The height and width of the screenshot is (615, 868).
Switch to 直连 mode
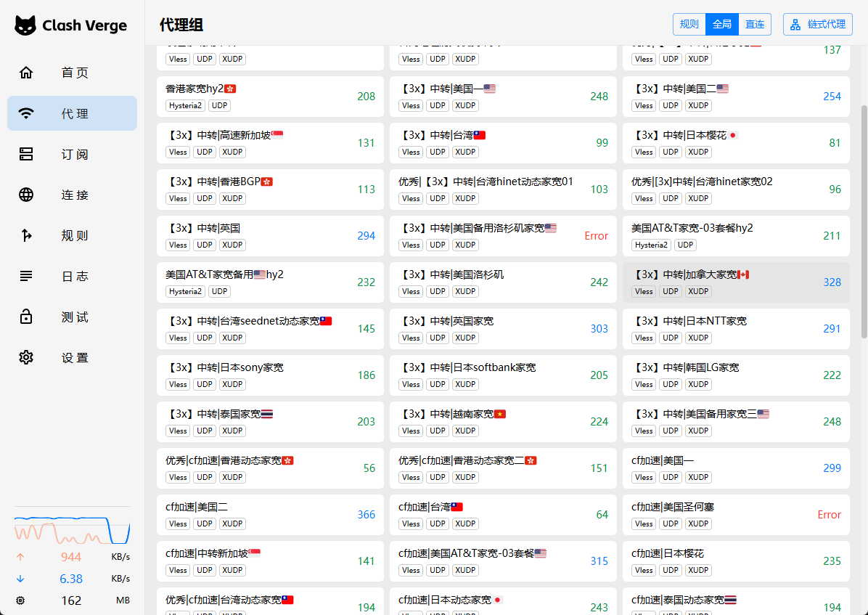click(755, 25)
